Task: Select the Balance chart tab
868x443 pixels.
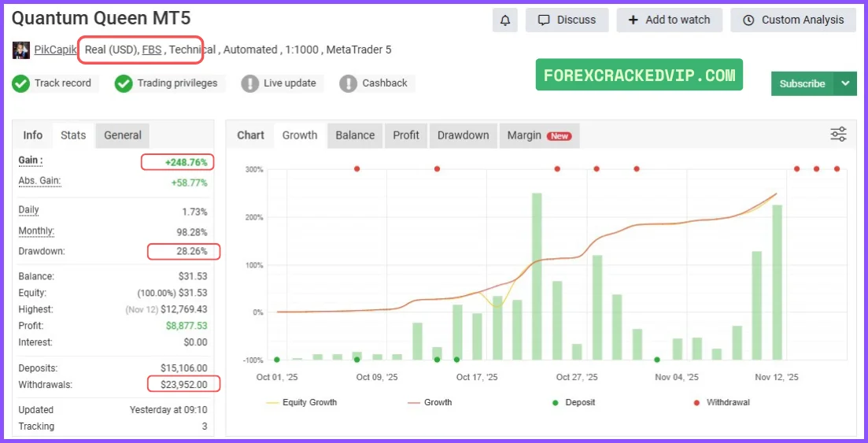Action: pyautogui.click(x=355, y=135)
